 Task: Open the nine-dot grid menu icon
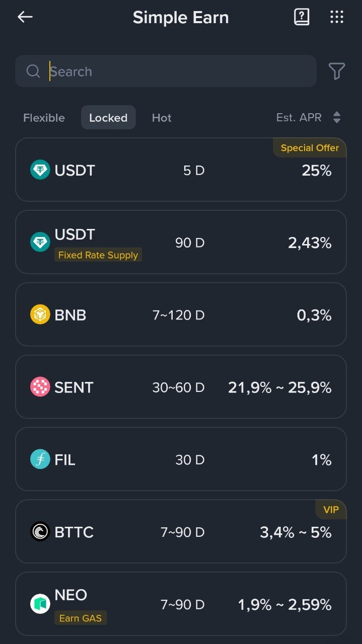(x=337, y=17)
